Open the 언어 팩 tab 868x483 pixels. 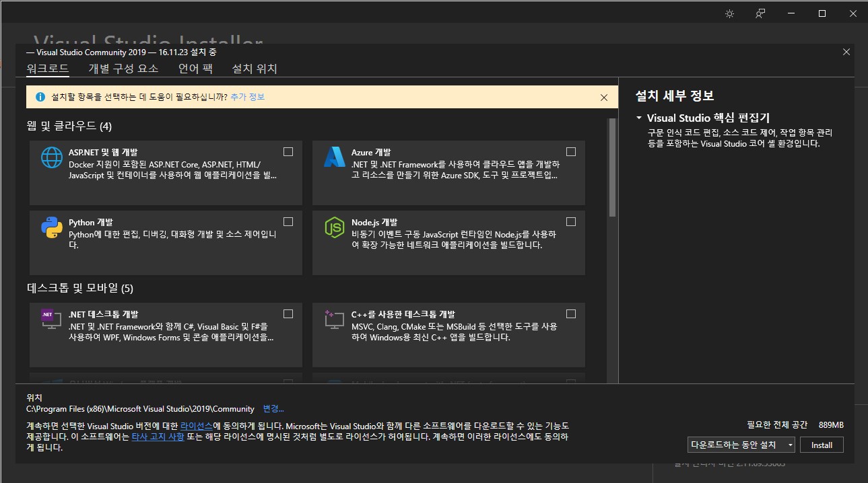(195, 69)
